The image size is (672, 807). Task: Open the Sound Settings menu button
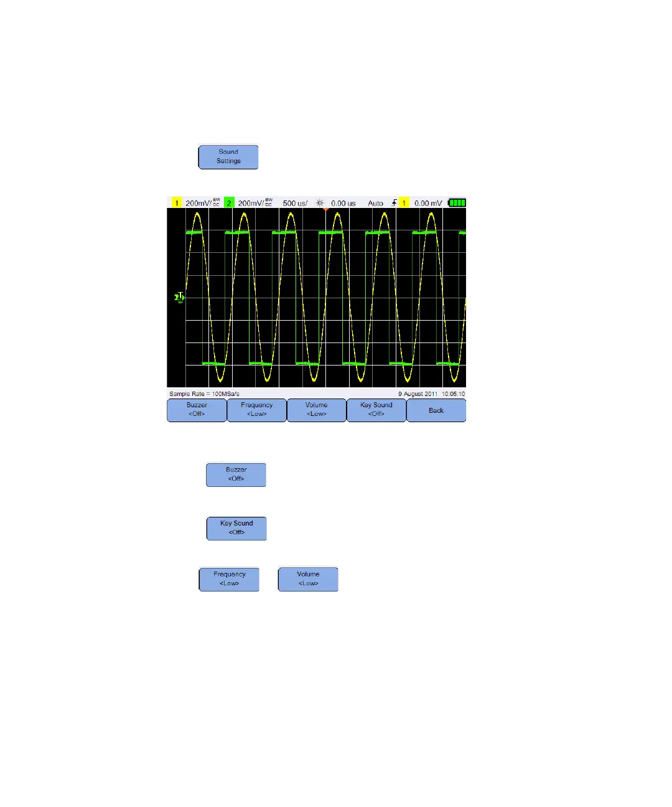tap(228, 157)
